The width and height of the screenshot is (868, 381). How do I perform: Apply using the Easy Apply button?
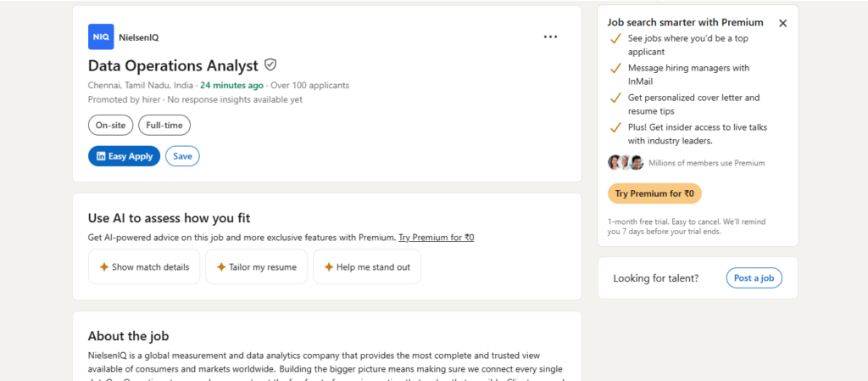pos(124,156)
